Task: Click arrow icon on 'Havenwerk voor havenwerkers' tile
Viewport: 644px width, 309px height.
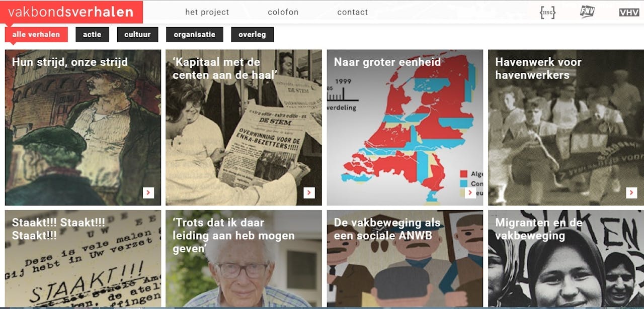Action: click(631, 192)
